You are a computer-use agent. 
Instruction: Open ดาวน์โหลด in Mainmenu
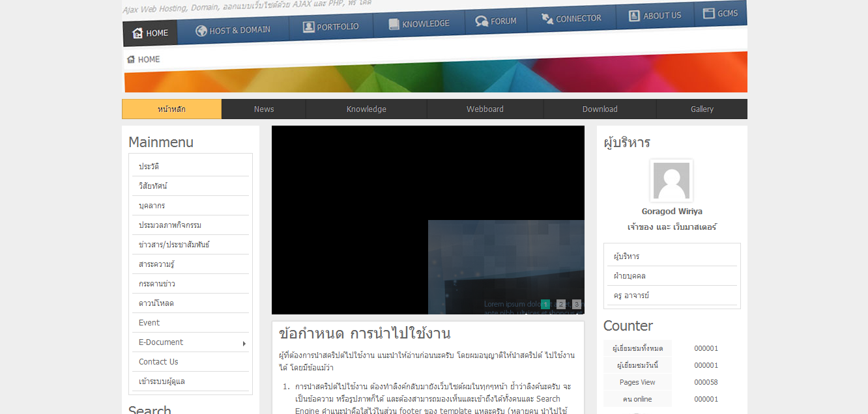[191, 303]
